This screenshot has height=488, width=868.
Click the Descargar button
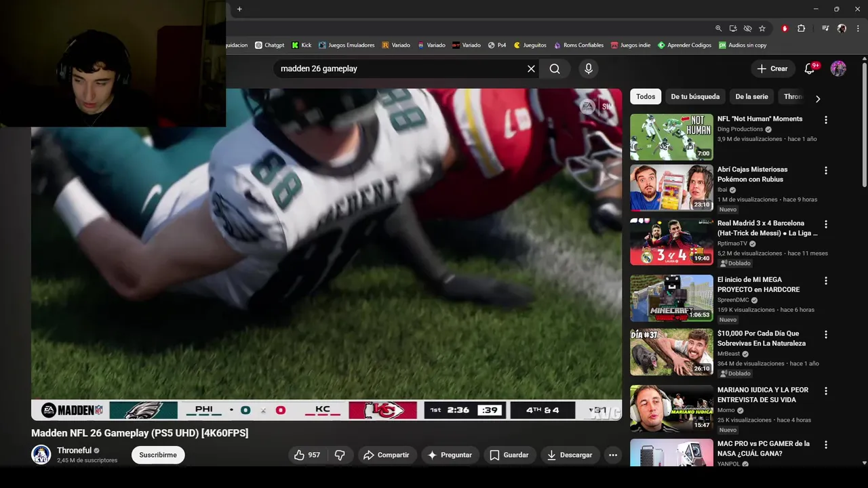(x=570, y=455)
